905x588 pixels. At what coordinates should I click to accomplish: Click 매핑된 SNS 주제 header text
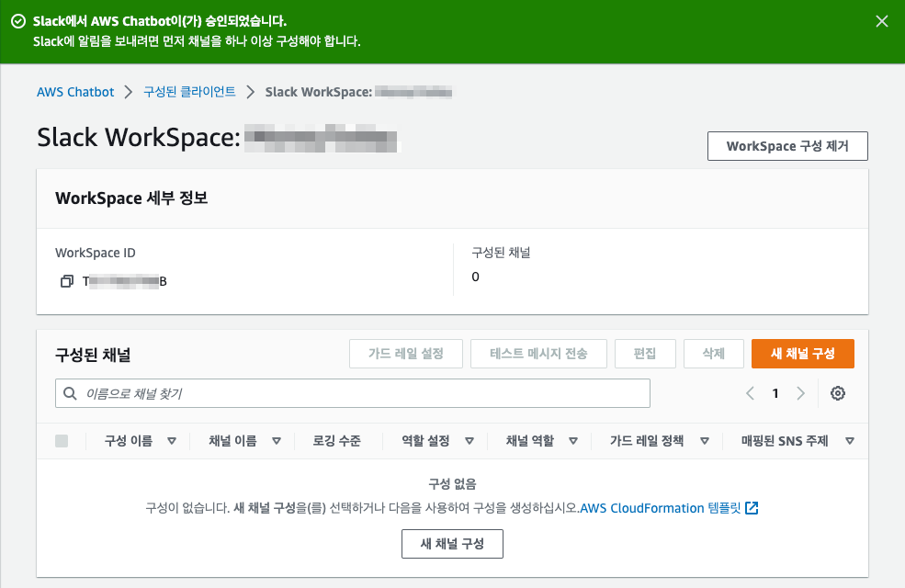[785, 441]
